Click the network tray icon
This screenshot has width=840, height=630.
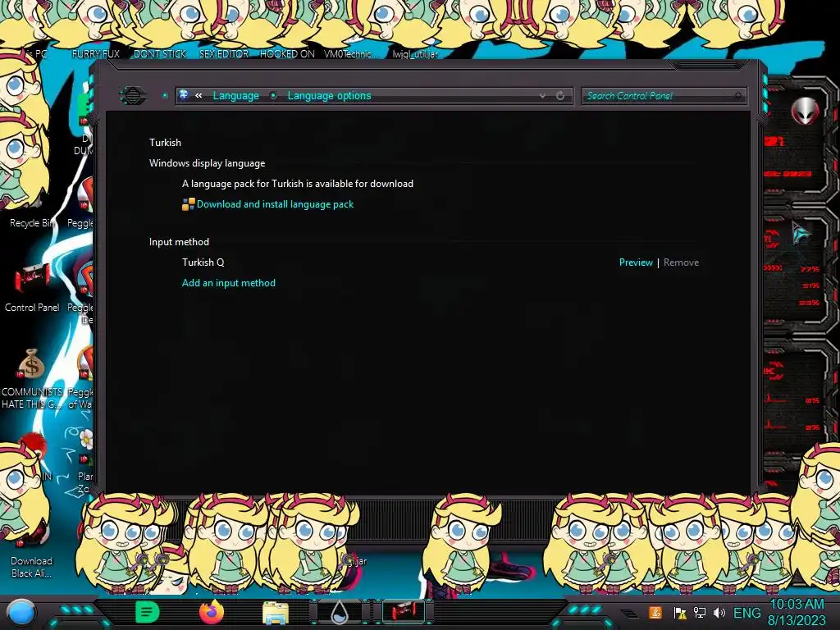tap(700, 613)
